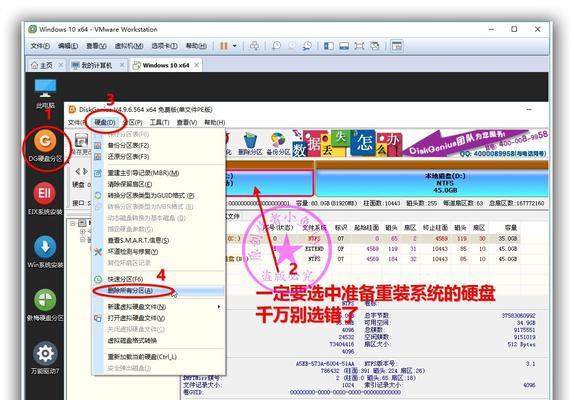574x400 pixels.
Task: Expand 新建虚拟硬盘文件(N) submenu
Action: (x=159, y=307)
